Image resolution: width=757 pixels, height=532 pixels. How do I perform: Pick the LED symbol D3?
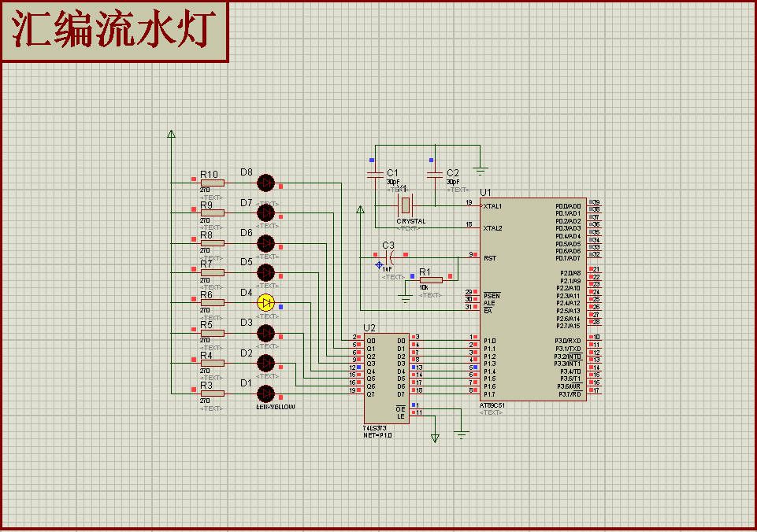pos(265,333)
